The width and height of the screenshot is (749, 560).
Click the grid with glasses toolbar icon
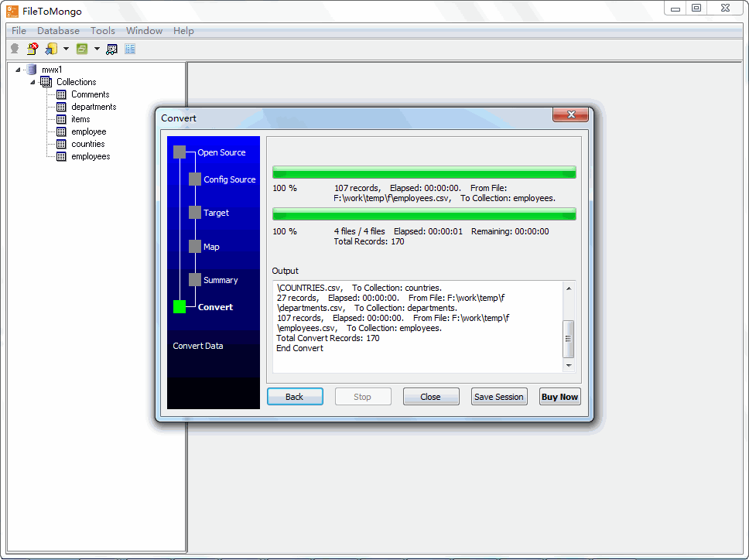pyautogui.click(x=112, y=49)
